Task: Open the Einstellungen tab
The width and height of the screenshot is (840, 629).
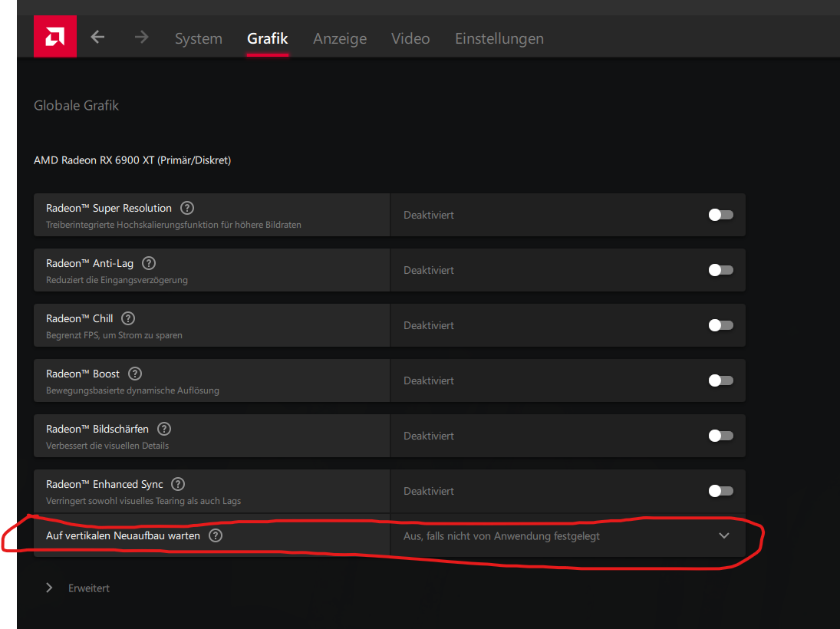Action: pos(499,38)
